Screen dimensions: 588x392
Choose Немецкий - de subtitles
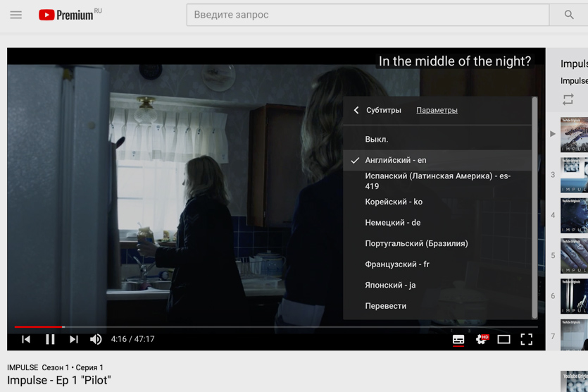point(437,223)
